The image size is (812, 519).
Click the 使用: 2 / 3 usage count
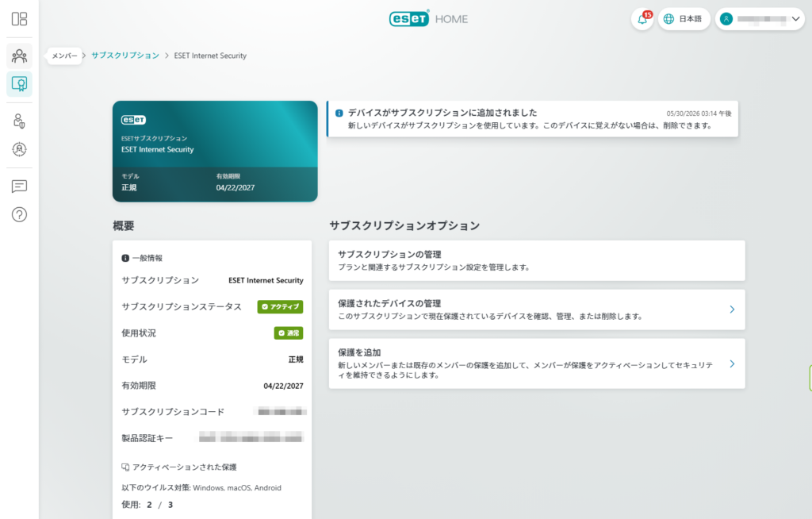pos(147,505)
